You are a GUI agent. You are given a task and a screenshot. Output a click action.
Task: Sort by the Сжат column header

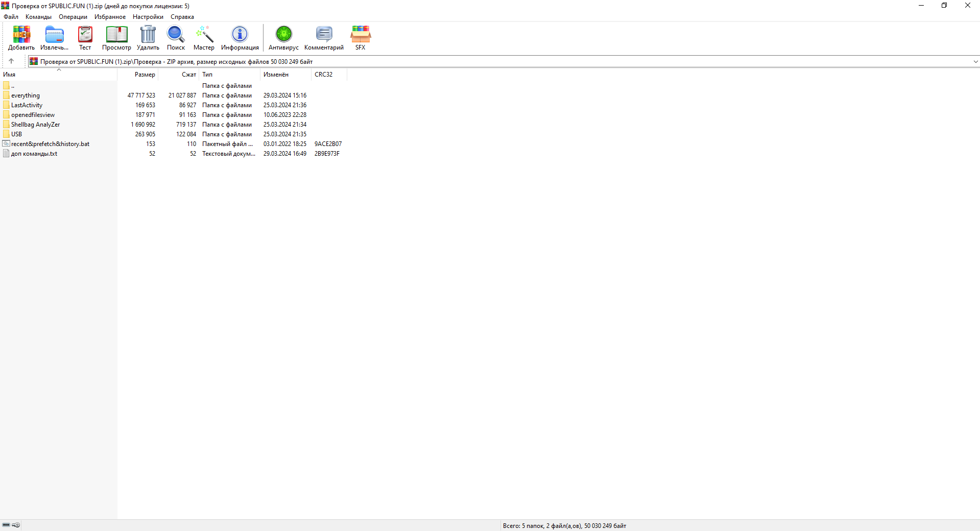[179, 75]
